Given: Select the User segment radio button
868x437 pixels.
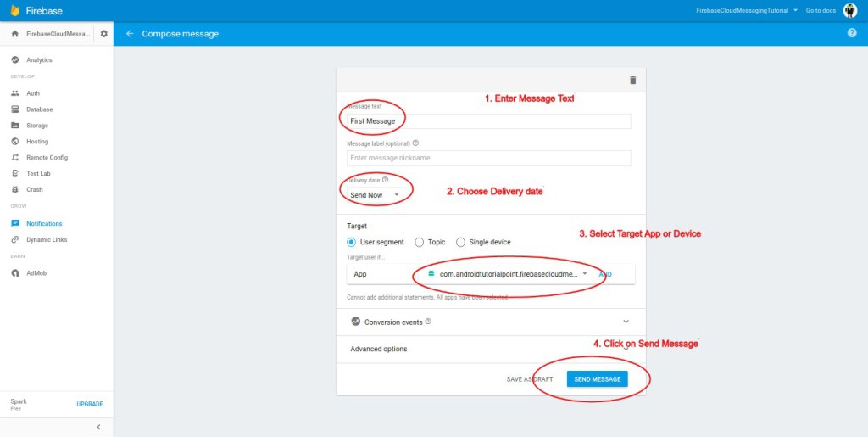Looking at the screenshot, I should point(351,242).
